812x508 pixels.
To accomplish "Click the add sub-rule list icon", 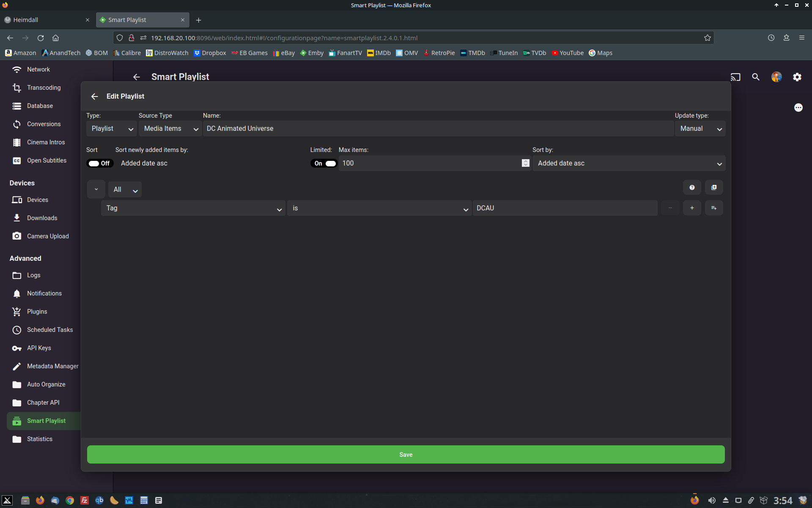I will click(x=714, y=208).
